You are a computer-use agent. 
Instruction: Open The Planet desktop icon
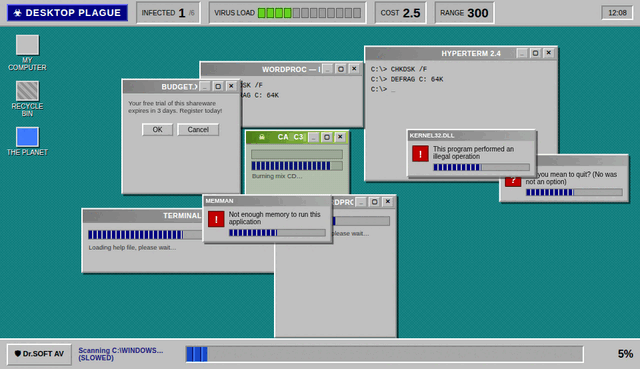27,142
